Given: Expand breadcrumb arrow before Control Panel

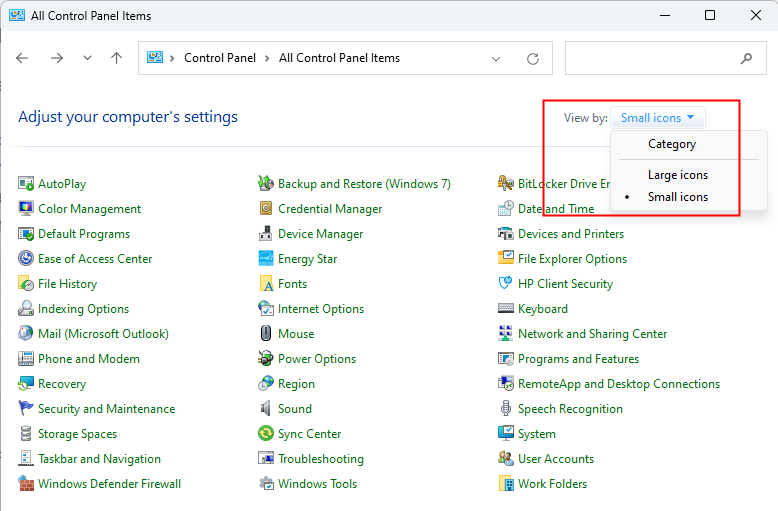Looking at the screenshot, I should [172, 59].
